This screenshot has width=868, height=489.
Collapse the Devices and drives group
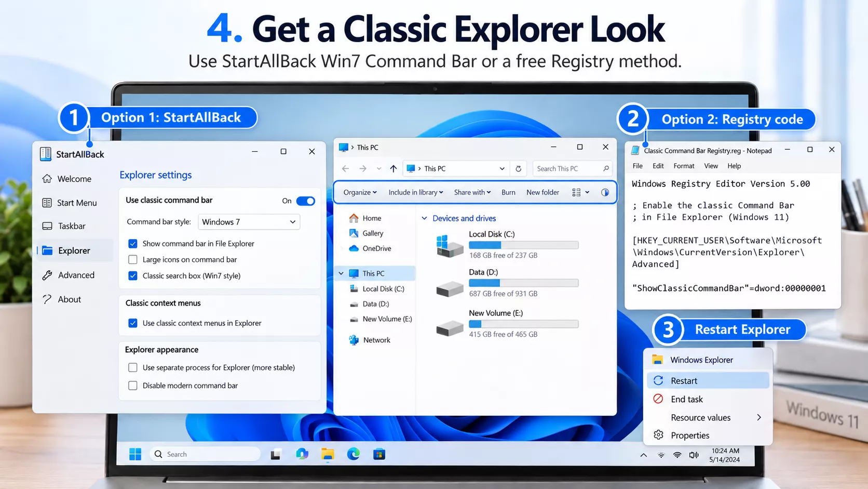click(x=424, y=218)
